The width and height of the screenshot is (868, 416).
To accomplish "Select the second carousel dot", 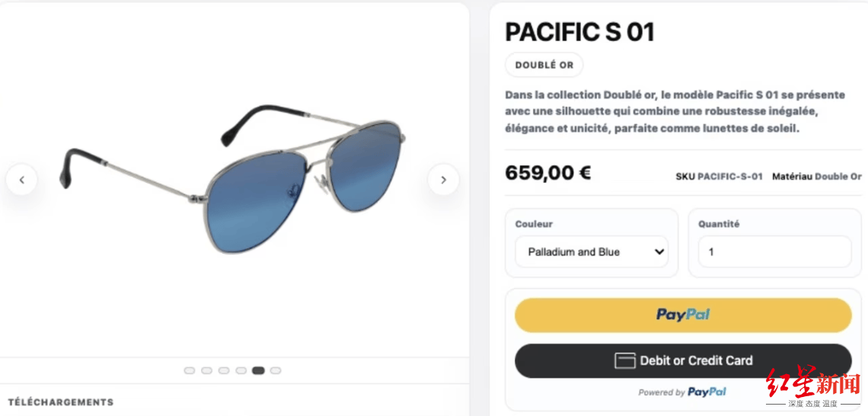I will click(x=206, y=371).
